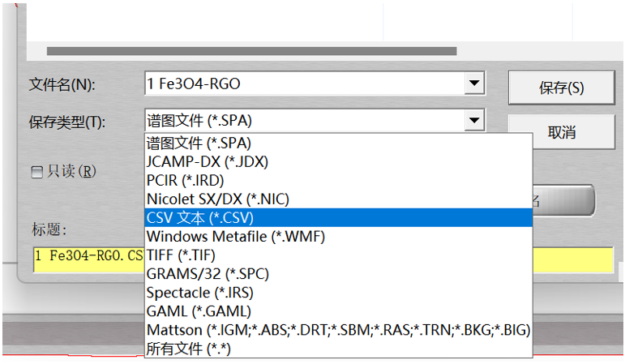Click the file name field '1 Fe3O4-RGO'

(x=305, y=84)
